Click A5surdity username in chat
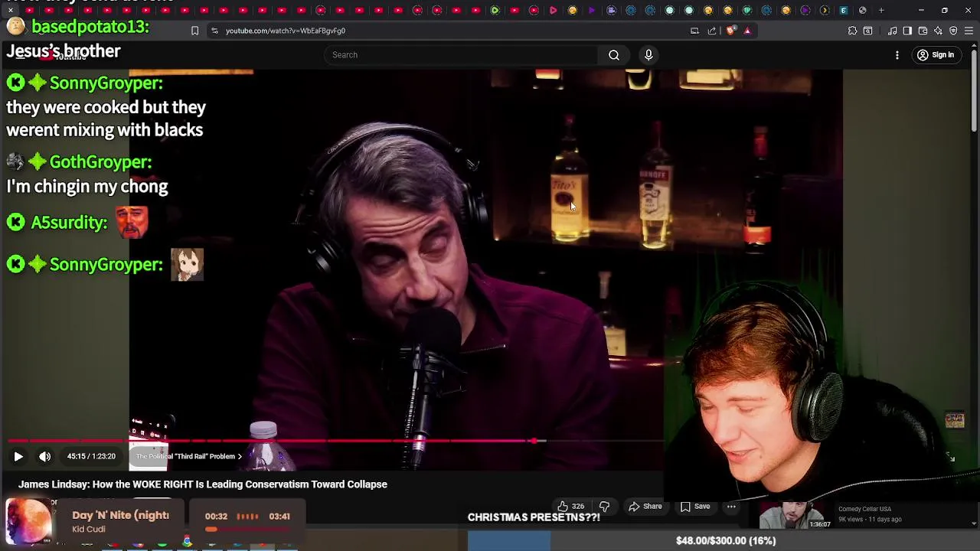The width and height of the screenshot is (980, 551). 69,223
